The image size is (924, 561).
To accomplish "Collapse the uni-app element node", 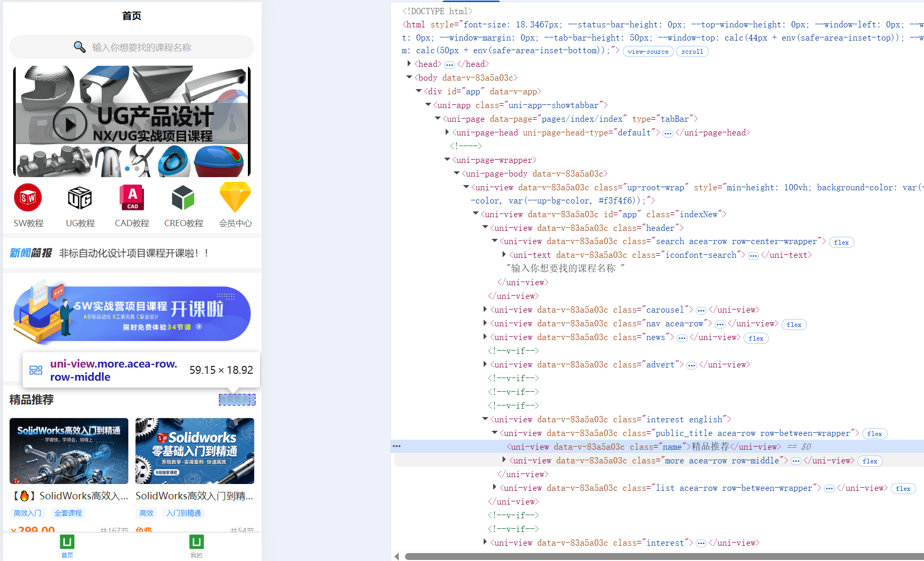I will tap(428, 105).
